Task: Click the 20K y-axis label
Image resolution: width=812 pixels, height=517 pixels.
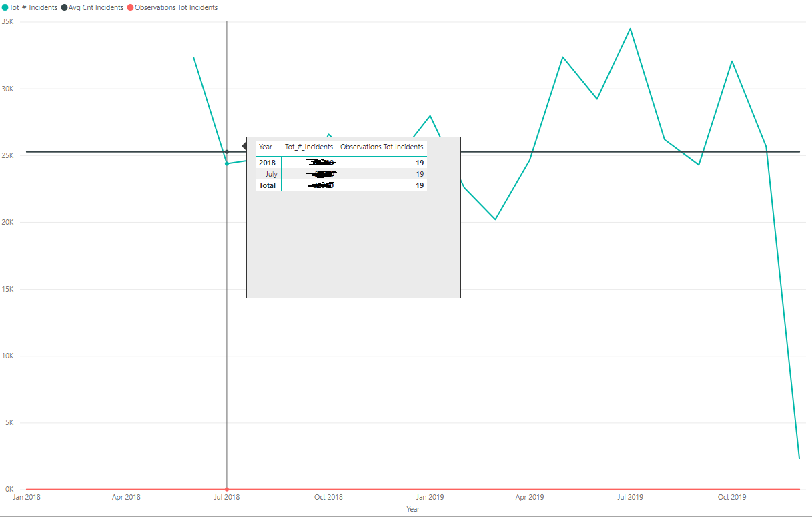Action: point(8,222)
